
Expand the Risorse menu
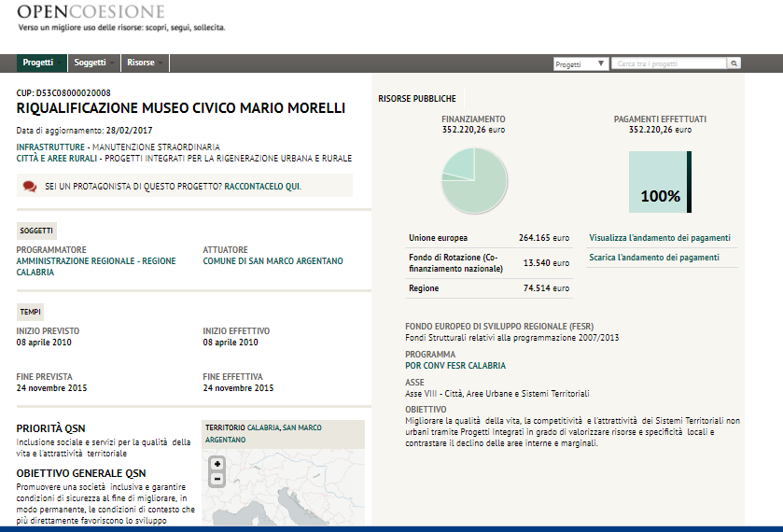(x=145, y=63)
